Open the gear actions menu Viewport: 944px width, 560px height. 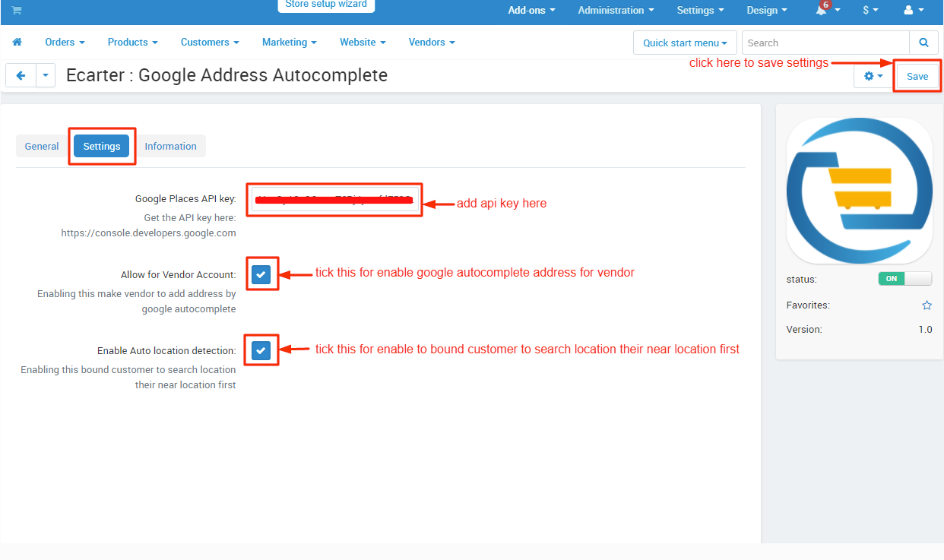pyautogui.click(x=873, y=76)
